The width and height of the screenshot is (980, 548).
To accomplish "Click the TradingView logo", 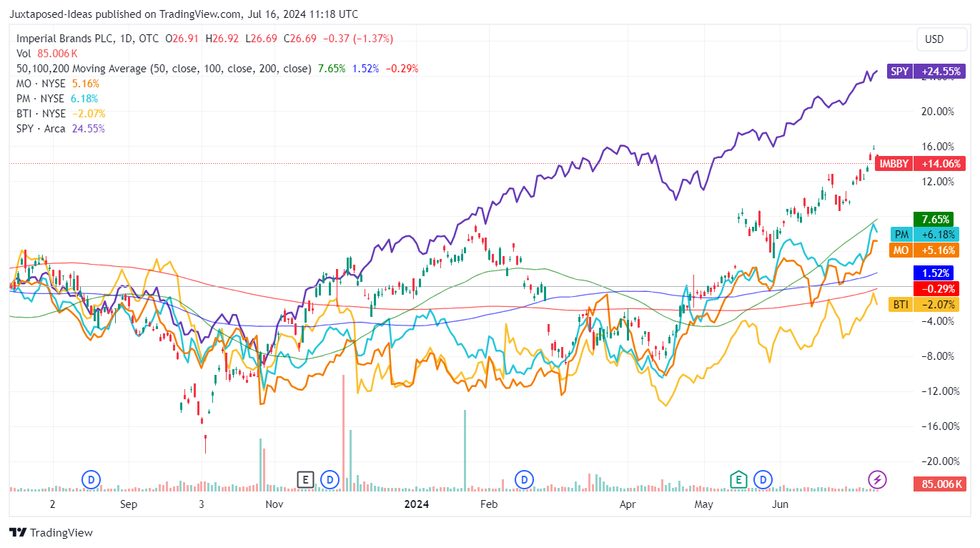I will pos(51,532).
